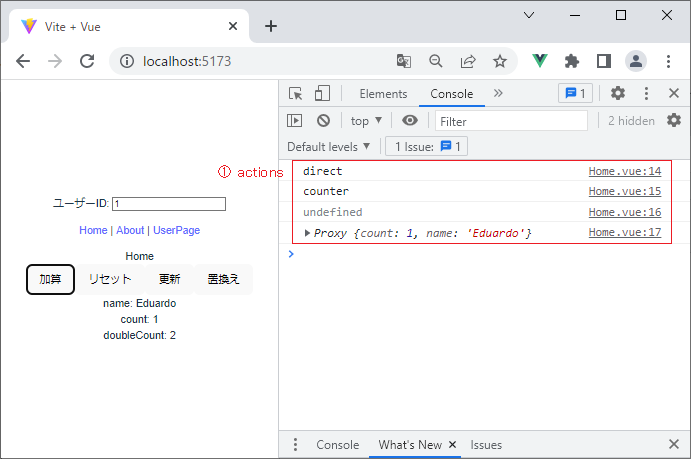Select the 'direct' console log text
Image resolution: width=691 pixels, height=459 pixels.
click(322, 171)
